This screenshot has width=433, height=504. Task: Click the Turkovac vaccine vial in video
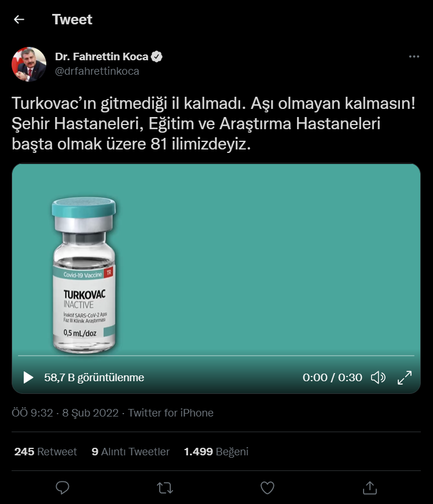click(83, 275)
